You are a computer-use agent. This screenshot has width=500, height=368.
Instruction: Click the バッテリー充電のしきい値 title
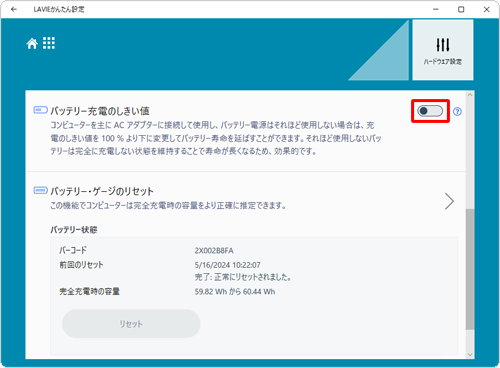click(100, 111)
